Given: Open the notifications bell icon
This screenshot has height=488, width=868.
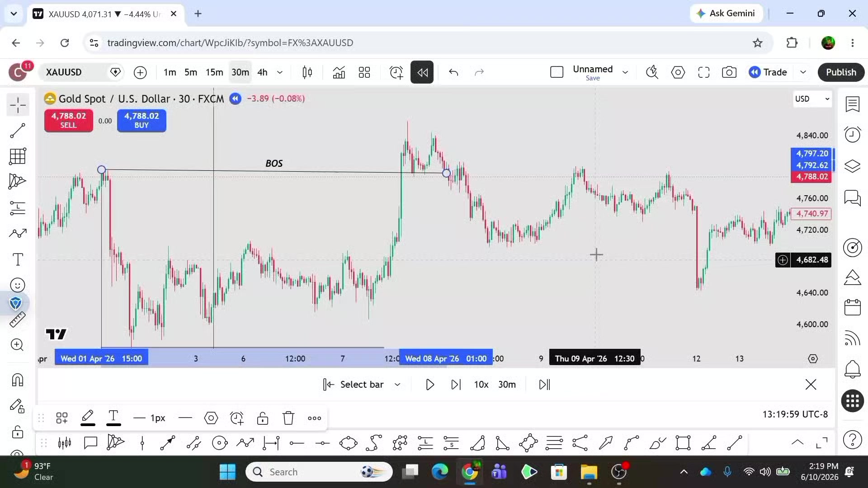Looking at the screenshot, I should (x=852, y=369).
